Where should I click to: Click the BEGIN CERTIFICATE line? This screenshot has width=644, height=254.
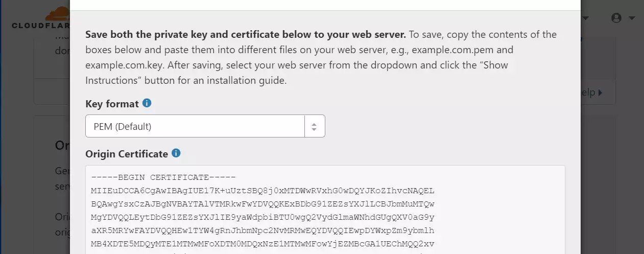coord(163,177)
